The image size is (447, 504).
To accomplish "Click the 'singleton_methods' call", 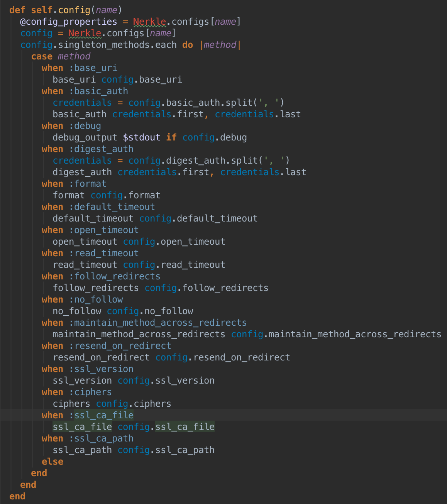I will coord(104,45).
